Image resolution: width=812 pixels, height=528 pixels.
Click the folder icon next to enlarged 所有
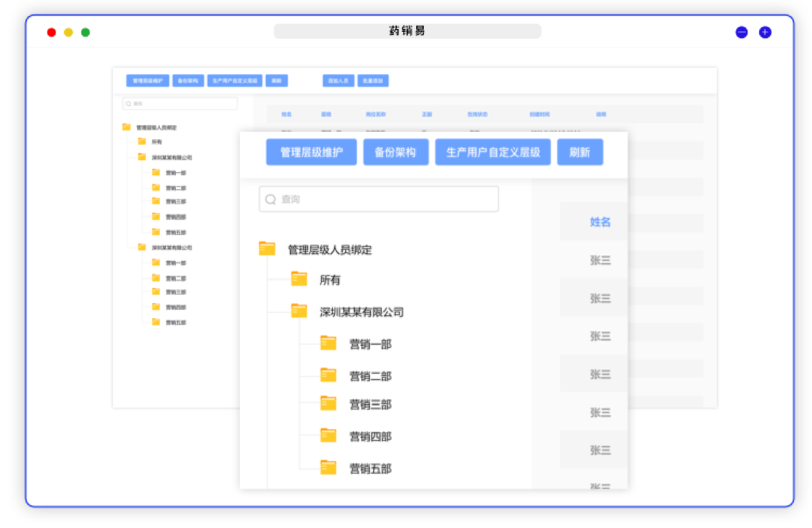tap(299, 279)
